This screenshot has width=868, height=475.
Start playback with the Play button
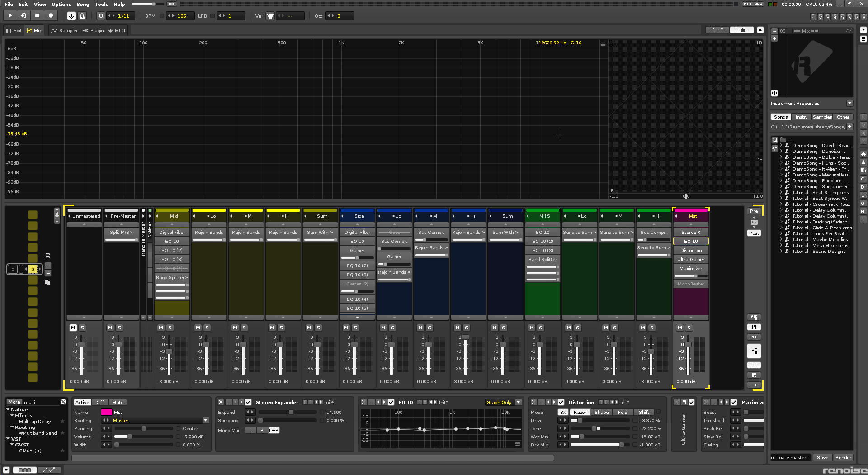(x=10, y=15)
